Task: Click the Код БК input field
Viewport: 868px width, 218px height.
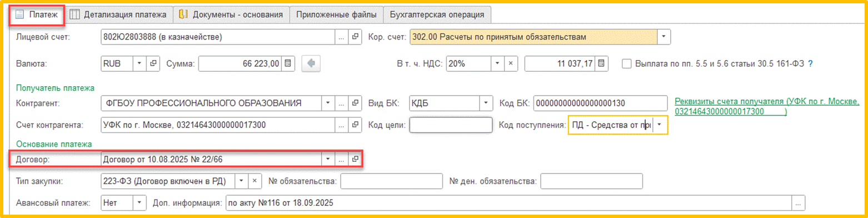Action: (x=600, y=103)
